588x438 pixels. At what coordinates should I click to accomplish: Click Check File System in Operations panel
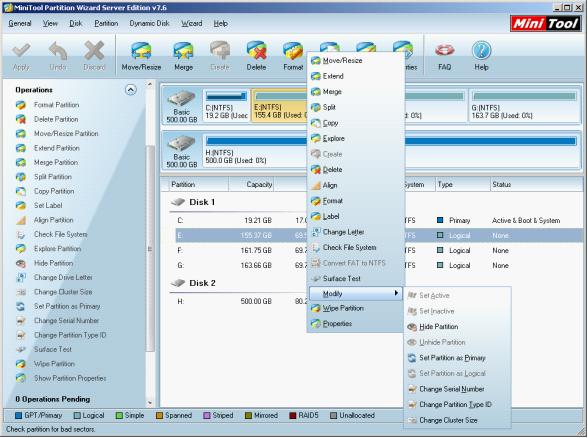(60, 234)
